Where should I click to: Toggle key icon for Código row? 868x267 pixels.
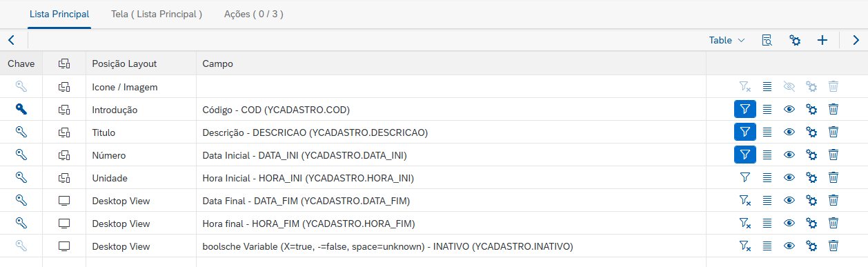pos(21,109)
